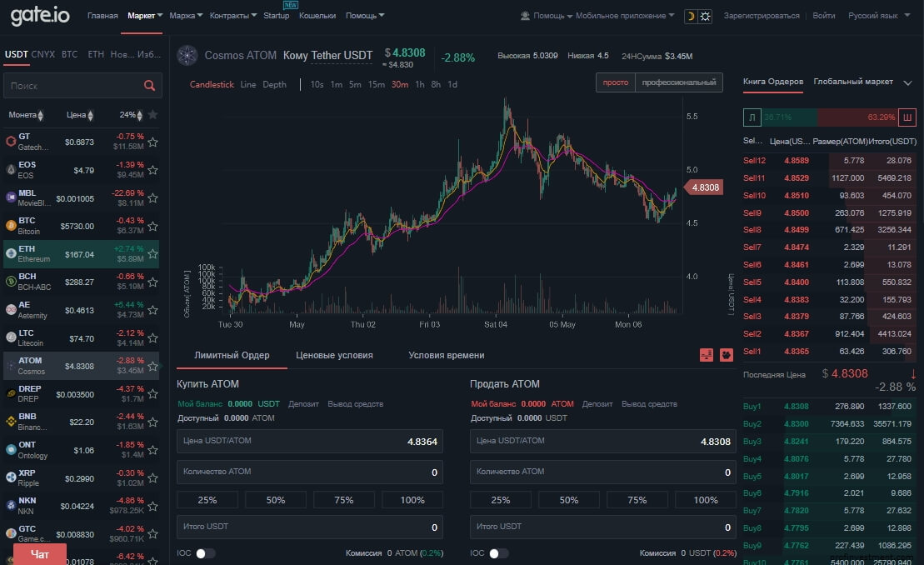Screen dimensions: 924x565
Task: Star the MBL MovieBloc row
Action: (152, 198)
